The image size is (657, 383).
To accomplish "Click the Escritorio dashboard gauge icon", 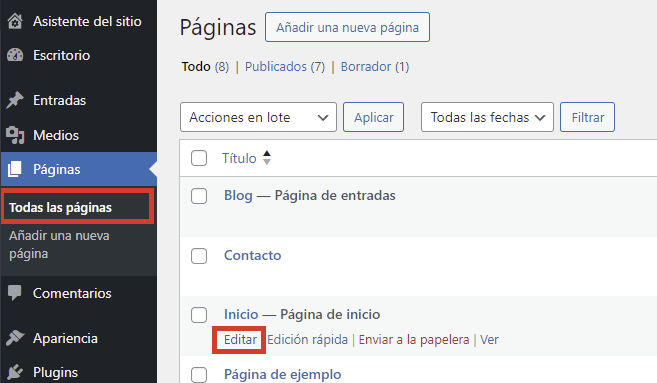I will pos(15,55).
